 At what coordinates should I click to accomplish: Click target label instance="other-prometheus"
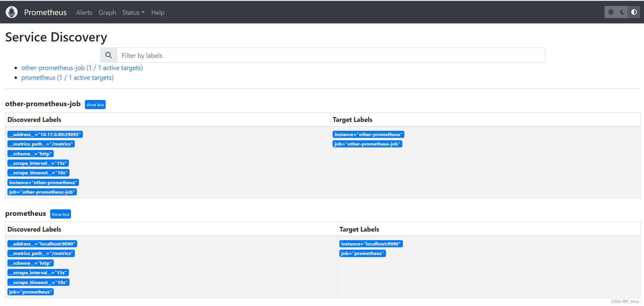(368, 135)
